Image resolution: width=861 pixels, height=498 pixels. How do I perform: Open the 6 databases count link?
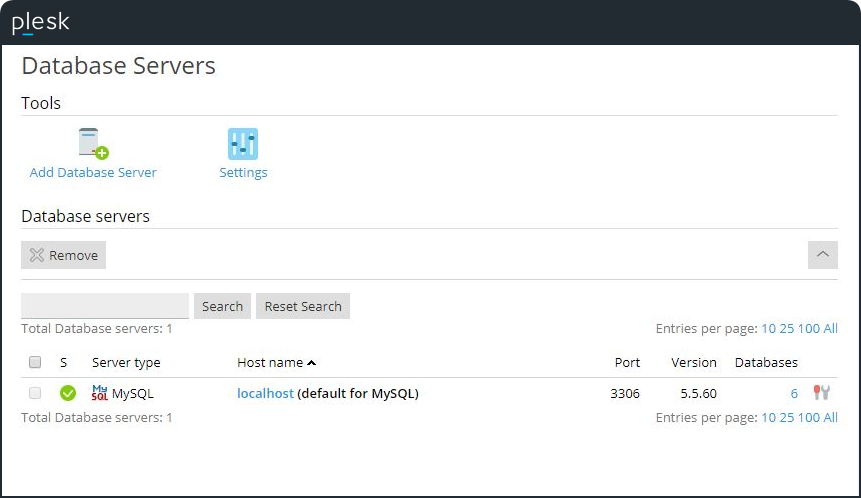tap(794, 393)
